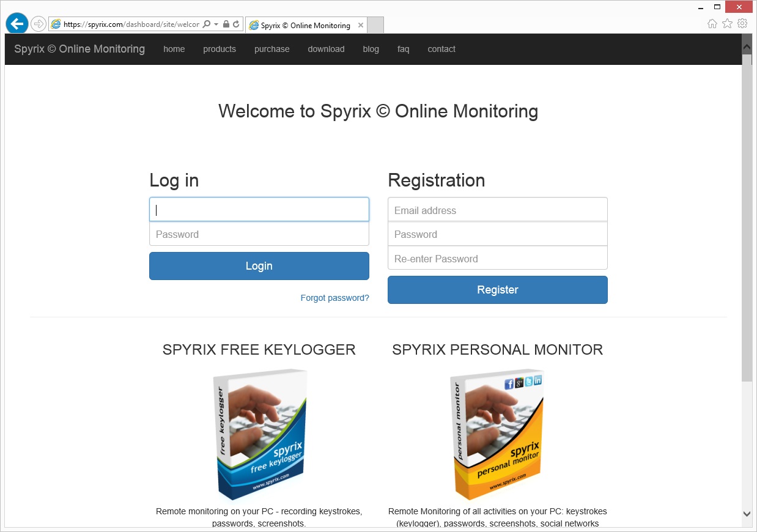The image size is (757, 532).
Task: Close the Spyrix Online Monitoring tab
Action: pyautogui.click(x=361, y=25)
